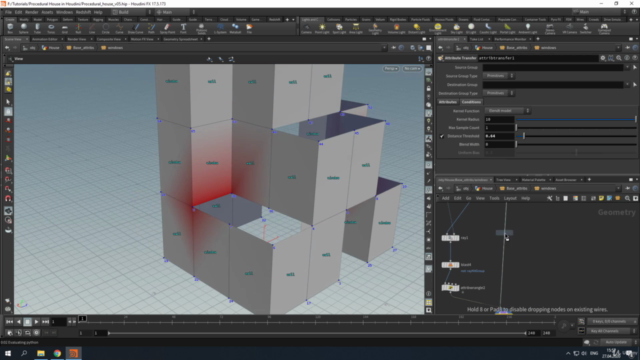Switch to the Attributes tab
Screen dimensions: 640x360
pos(448,102)
